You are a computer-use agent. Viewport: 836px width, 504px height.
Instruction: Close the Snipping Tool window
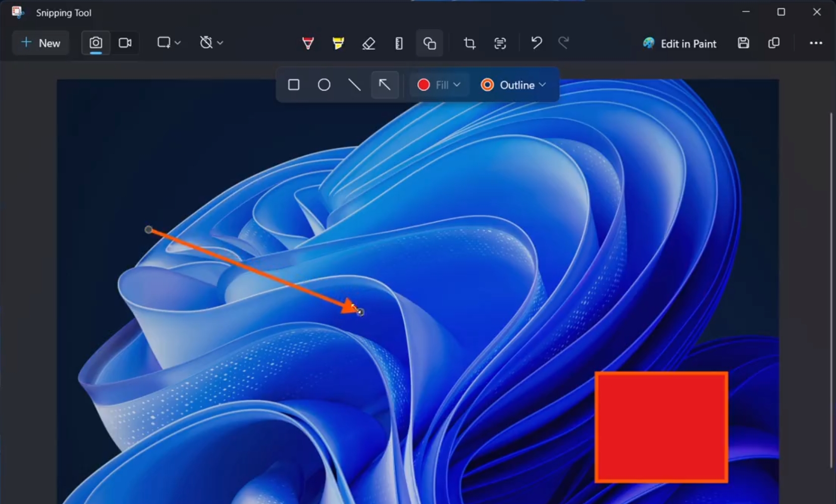(817, 12)
